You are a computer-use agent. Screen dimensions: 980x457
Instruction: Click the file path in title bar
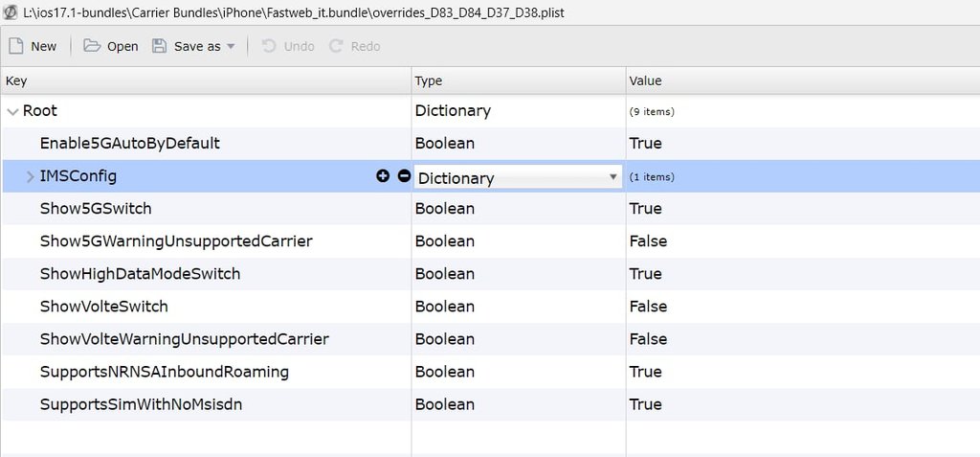pos(293,12)
